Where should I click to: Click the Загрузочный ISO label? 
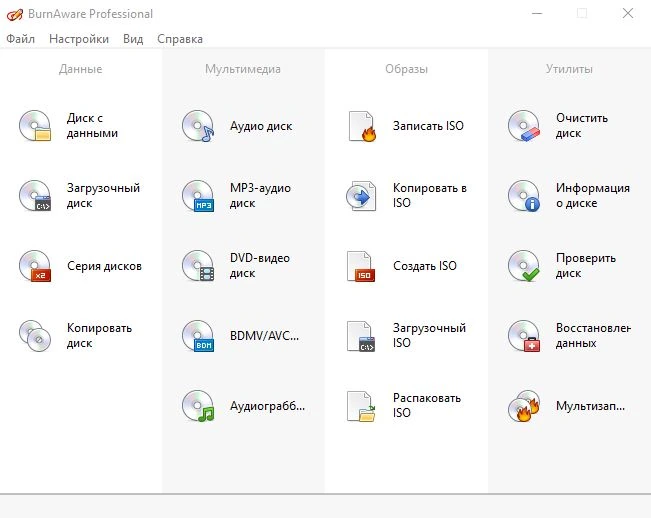point(429,335)
